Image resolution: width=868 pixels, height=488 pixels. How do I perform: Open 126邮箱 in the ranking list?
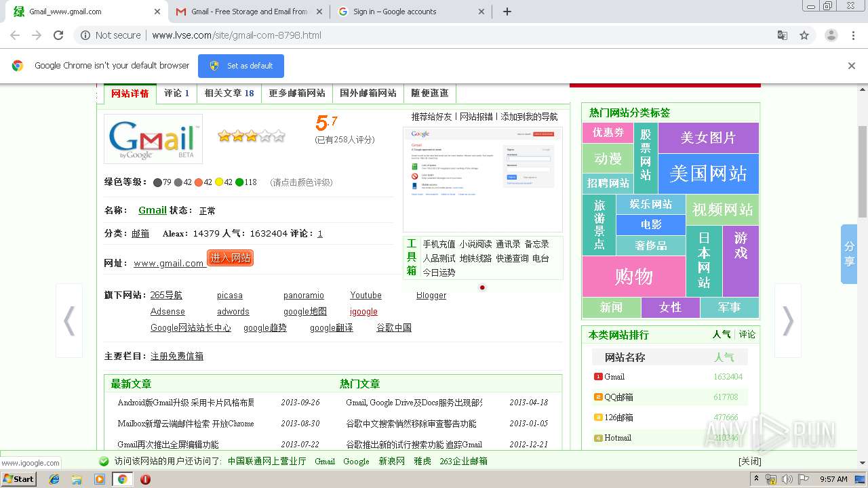(x=618, y=418)
